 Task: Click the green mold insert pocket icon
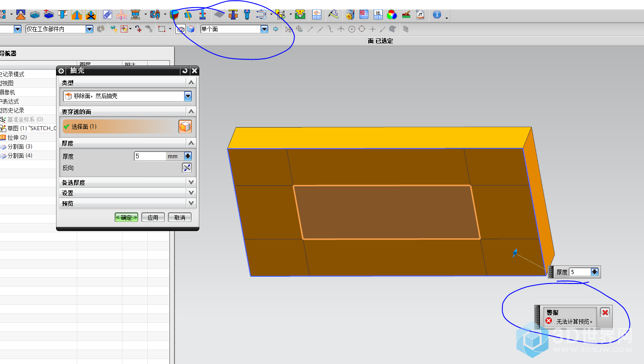(x=300, y=14)
